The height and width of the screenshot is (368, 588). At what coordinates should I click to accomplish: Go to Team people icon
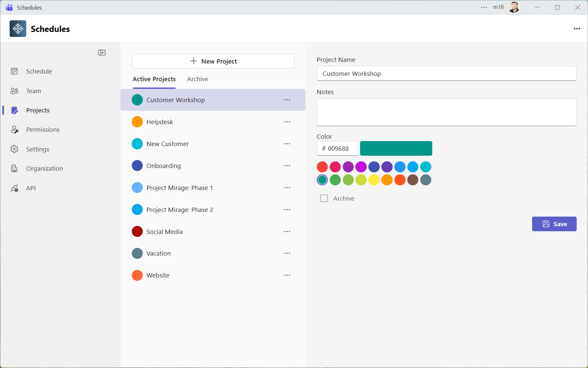(x=14, y=91)
